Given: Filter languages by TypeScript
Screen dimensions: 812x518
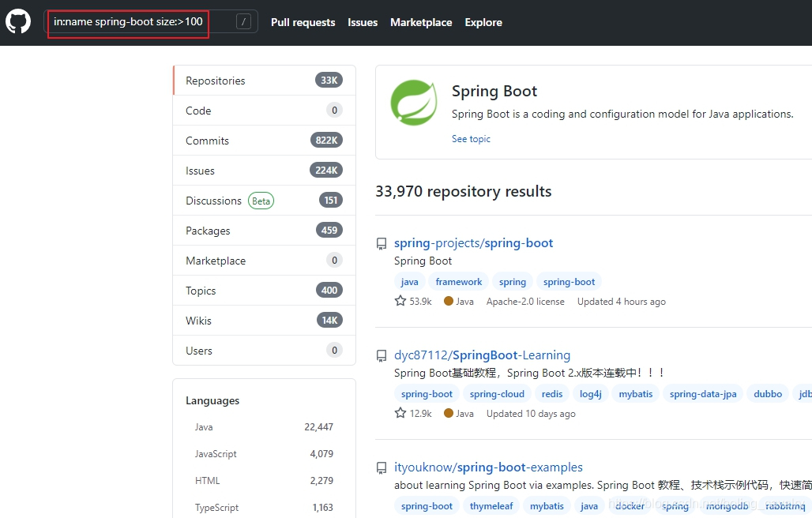Looking at the screenshot, I should coord(216,508).
